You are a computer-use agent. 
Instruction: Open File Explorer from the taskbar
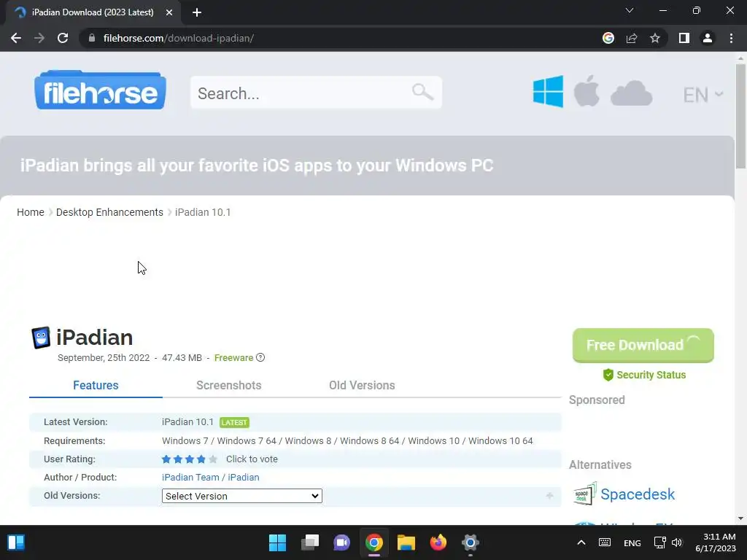406,542
